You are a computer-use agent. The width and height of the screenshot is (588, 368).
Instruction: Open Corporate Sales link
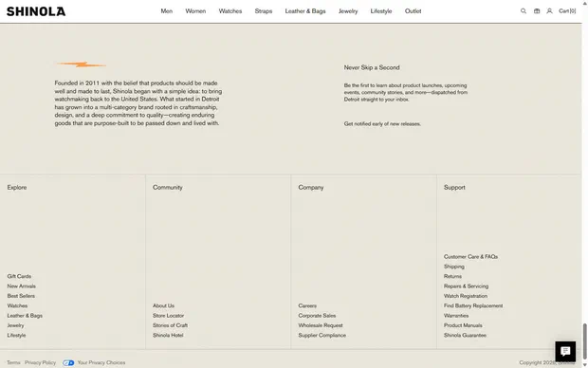tap(318, 316)
